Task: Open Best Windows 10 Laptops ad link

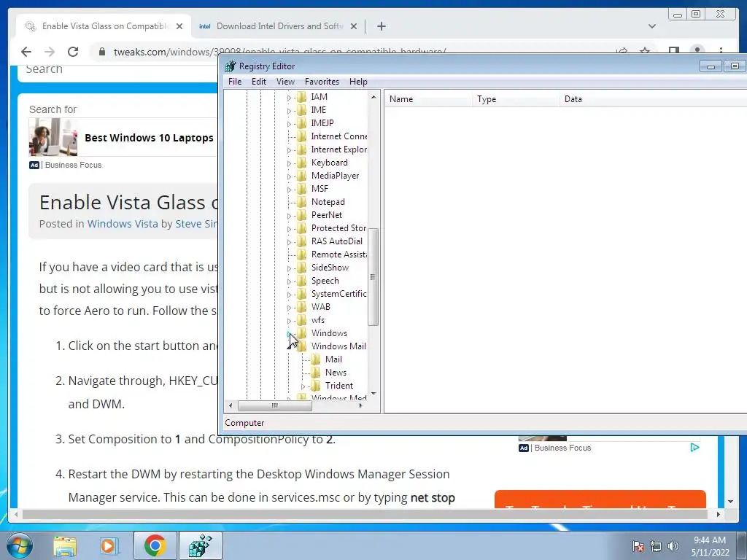Action: coord(149,138)
